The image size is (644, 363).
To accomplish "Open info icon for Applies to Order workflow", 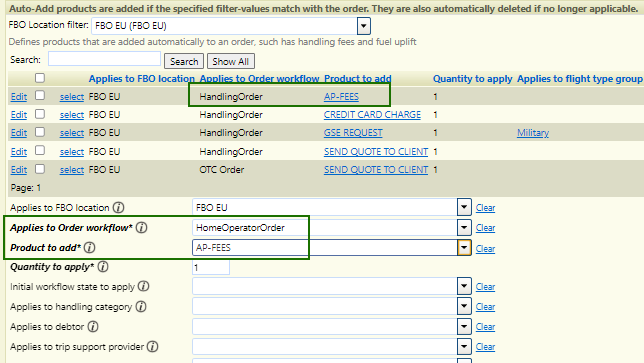I will (141, 227).
